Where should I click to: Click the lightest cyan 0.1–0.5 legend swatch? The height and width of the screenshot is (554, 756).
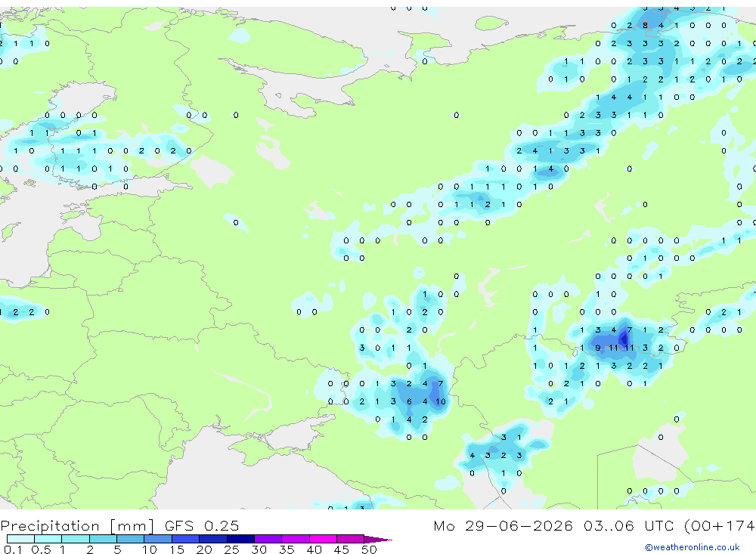point(20,539)
